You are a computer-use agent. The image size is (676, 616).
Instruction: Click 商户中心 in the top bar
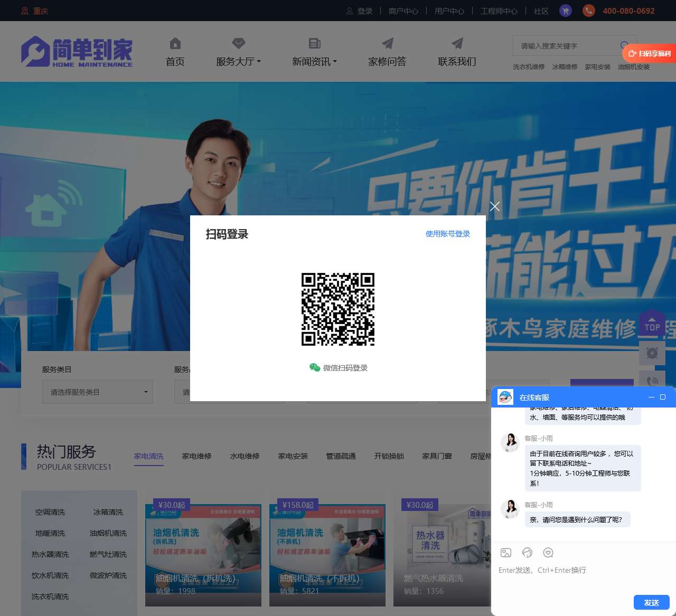(x=403, y=11)
